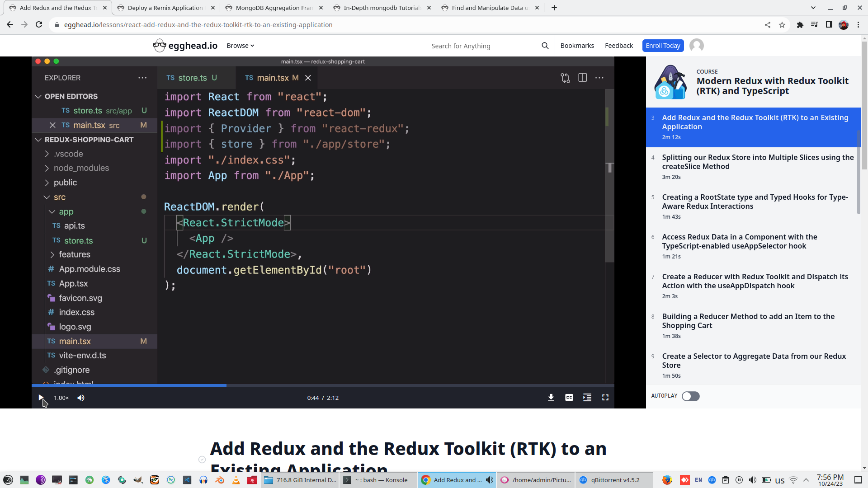Click the egghead search magnifier icon
Screen dimensions: 868x488
pos(545,45)
